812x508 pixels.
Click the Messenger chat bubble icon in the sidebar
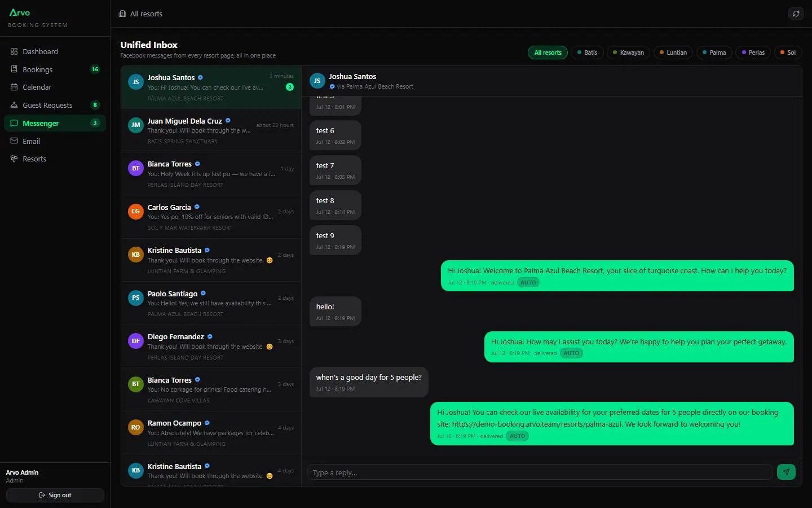(x=14, y=123)
